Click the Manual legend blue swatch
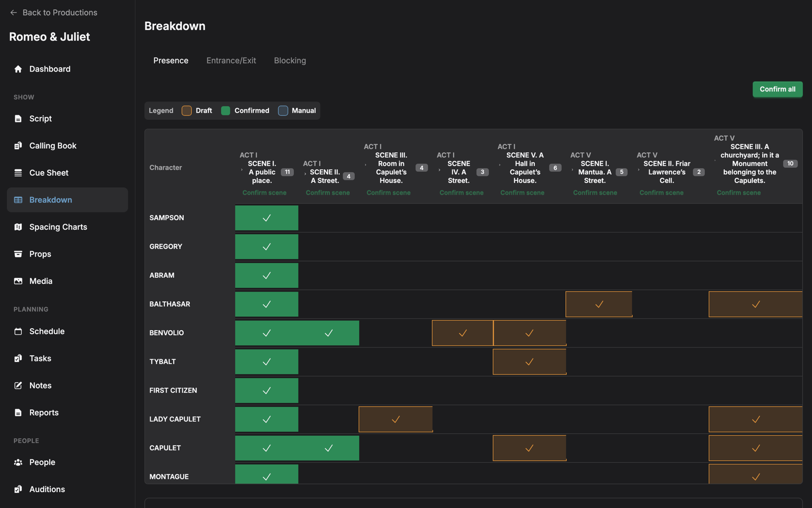The image size is (812, 508). click(x=283, y=111)
